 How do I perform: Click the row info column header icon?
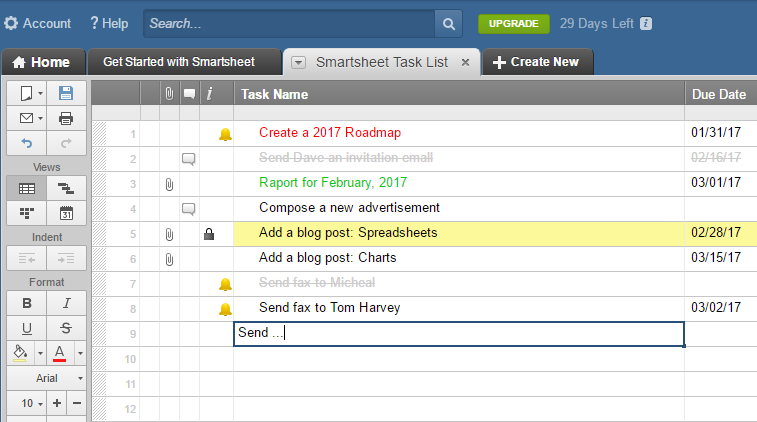(210, 94)
